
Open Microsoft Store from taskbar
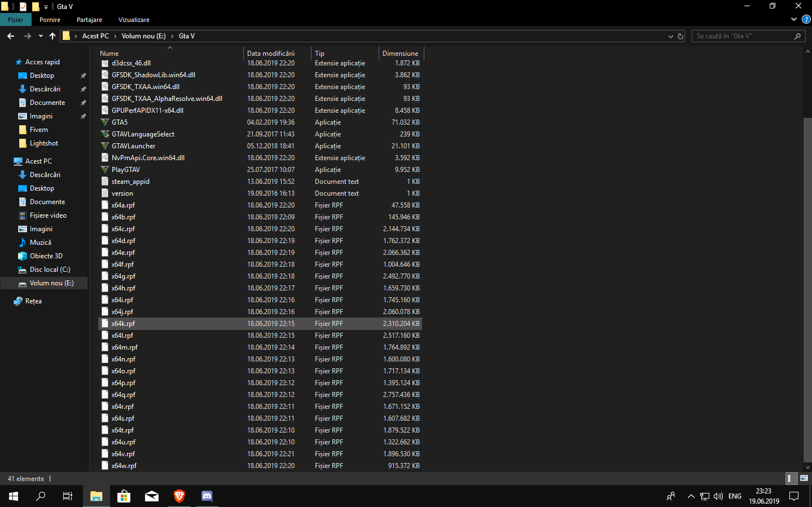point(124,496)
